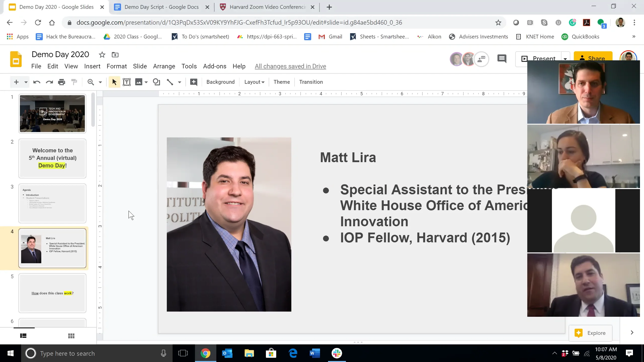The image size is (644, 362).
Task: Click the Add comment toolbar icon
Action: pos(193,82)
